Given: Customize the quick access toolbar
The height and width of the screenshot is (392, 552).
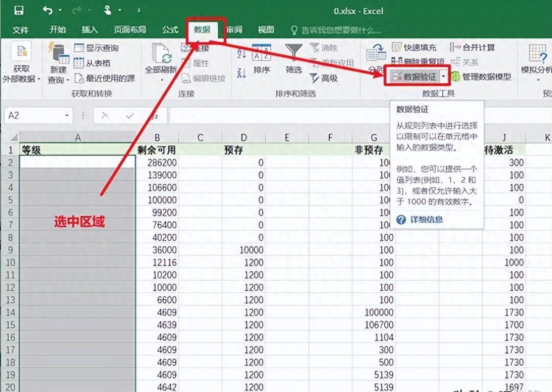Looking at the screenshot, I should pos(138,10).
